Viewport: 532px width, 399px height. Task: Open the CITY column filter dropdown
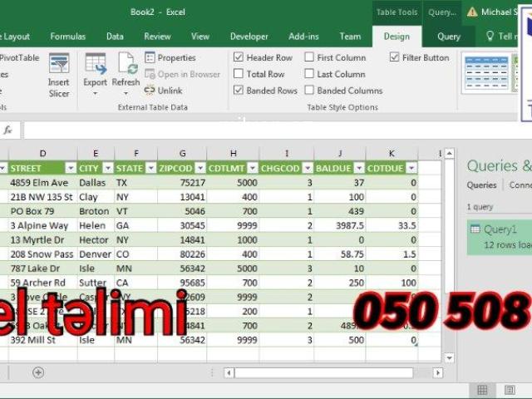click(x=107, y=168)
